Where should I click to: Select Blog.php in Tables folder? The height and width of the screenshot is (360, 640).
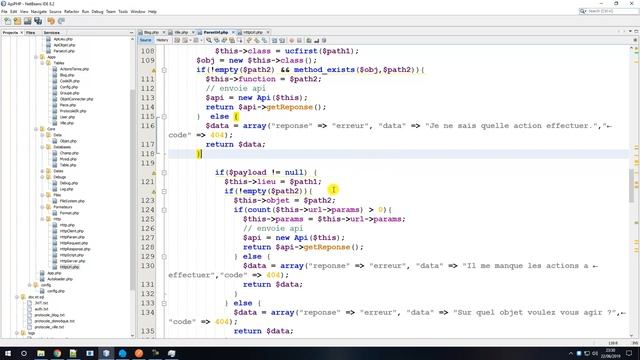(x=67, y=75)
